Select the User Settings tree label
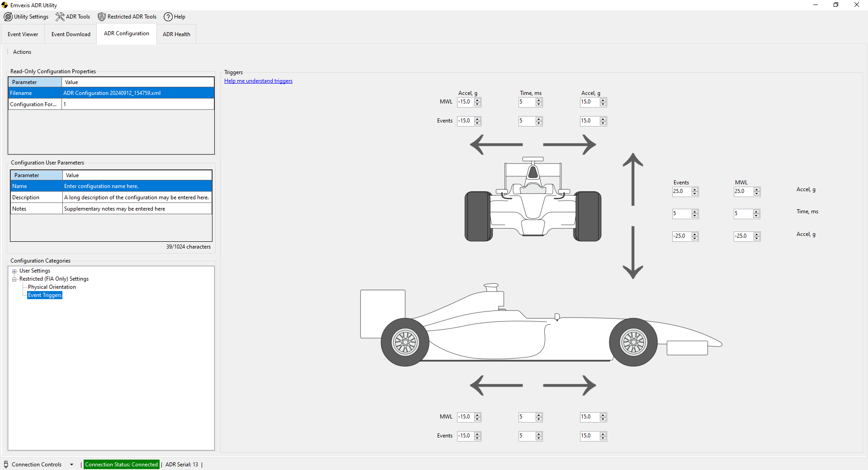 (35, 271)
